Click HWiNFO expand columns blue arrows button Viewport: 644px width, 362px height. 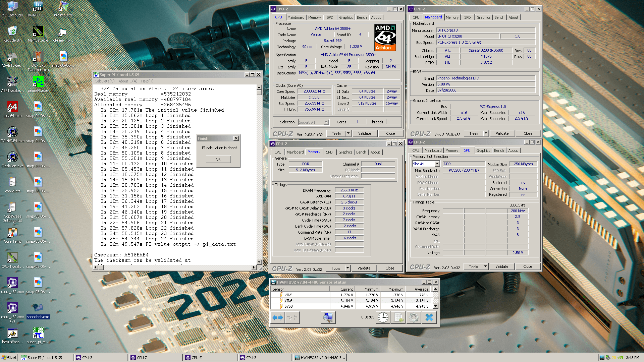point(278,317)
